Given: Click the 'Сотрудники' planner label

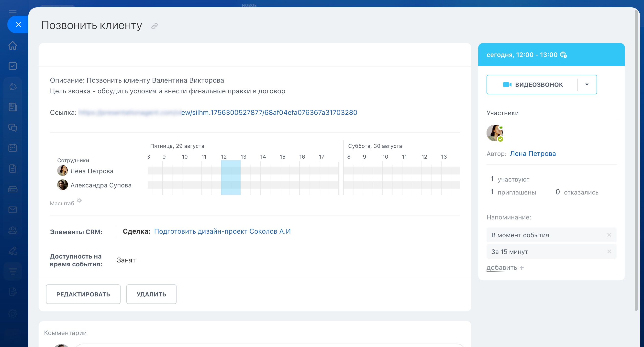Looking at the screenshot, I should tap(73, 160).
